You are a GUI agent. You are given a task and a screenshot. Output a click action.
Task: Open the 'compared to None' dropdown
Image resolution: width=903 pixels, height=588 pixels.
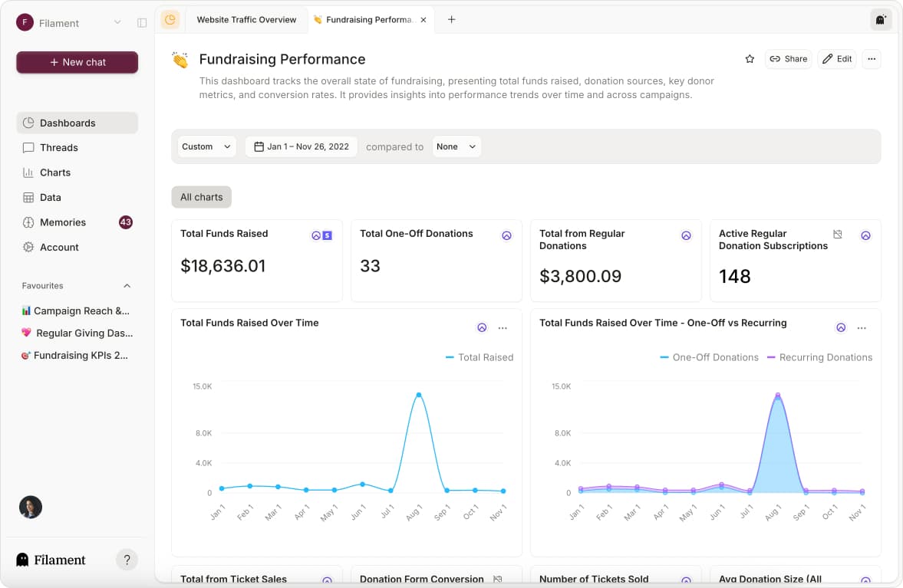[x=456, y=146]
